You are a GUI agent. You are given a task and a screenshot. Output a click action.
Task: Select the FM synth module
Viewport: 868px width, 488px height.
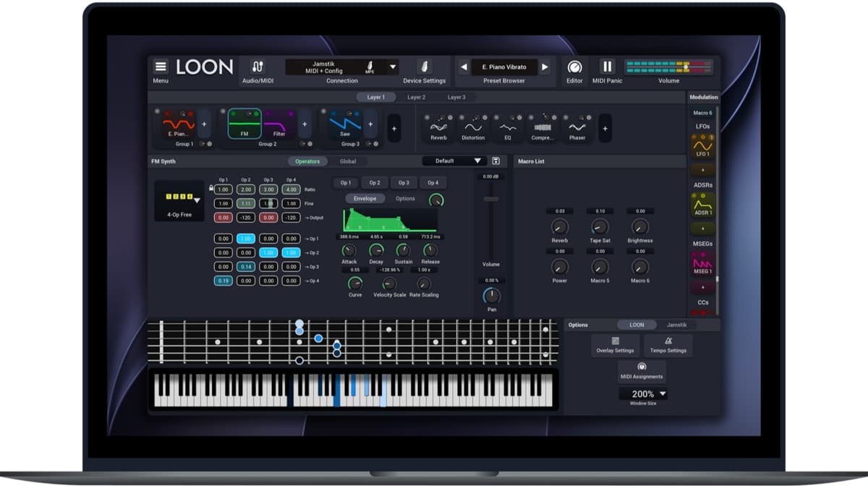(x=244, y=124)
